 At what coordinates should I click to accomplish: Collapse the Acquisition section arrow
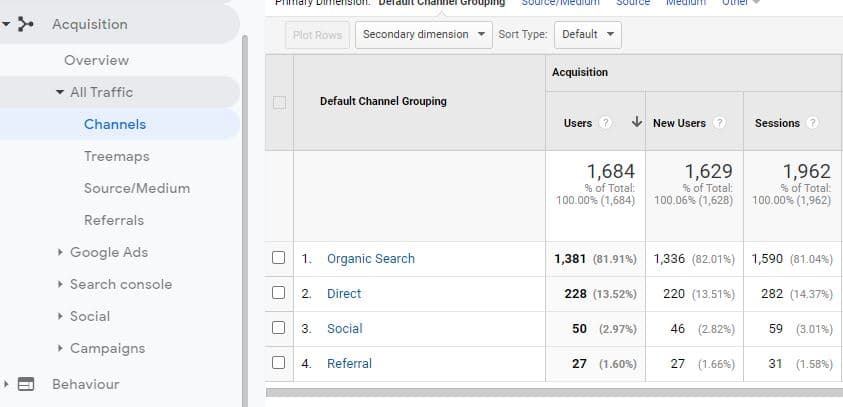[x=6, y=24]
